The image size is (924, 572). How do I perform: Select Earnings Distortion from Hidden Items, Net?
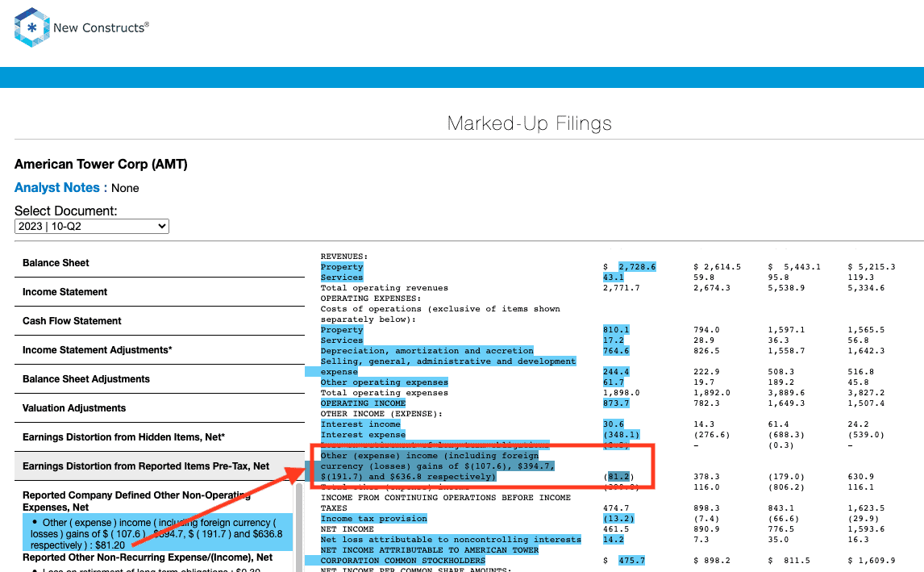[159, 437]
